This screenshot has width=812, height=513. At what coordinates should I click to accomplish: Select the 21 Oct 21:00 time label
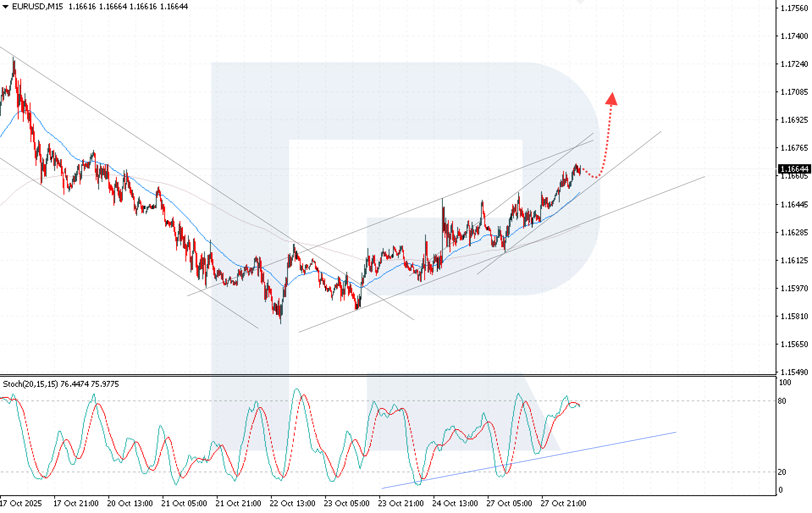point(238,503)
